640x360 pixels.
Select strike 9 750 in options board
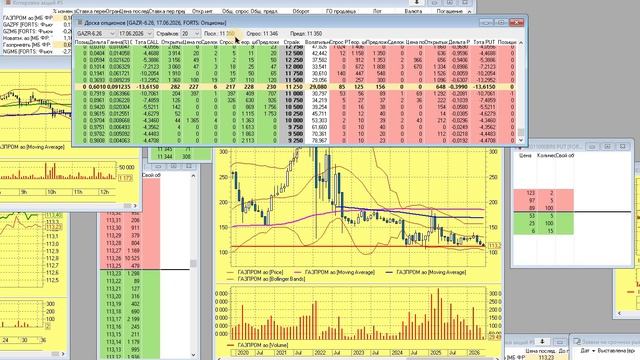point(294,127)
